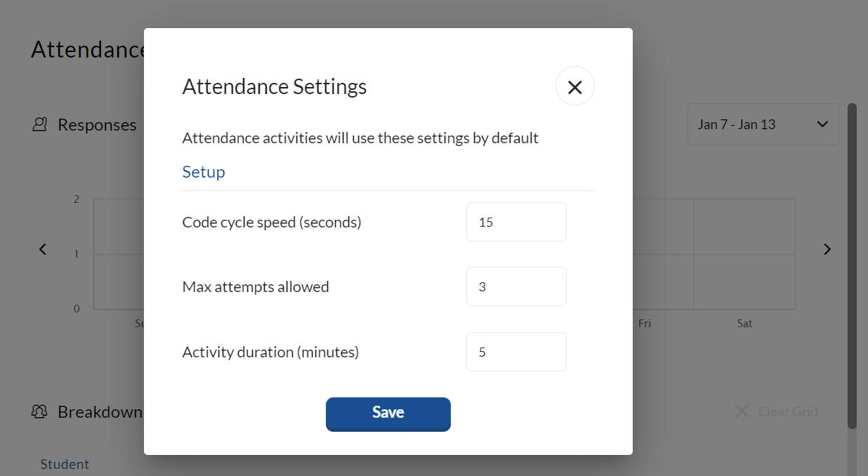Viewport: 868px width, 476px height.
Task: Click the Attendance Settings dialog title
Action: 275,86
